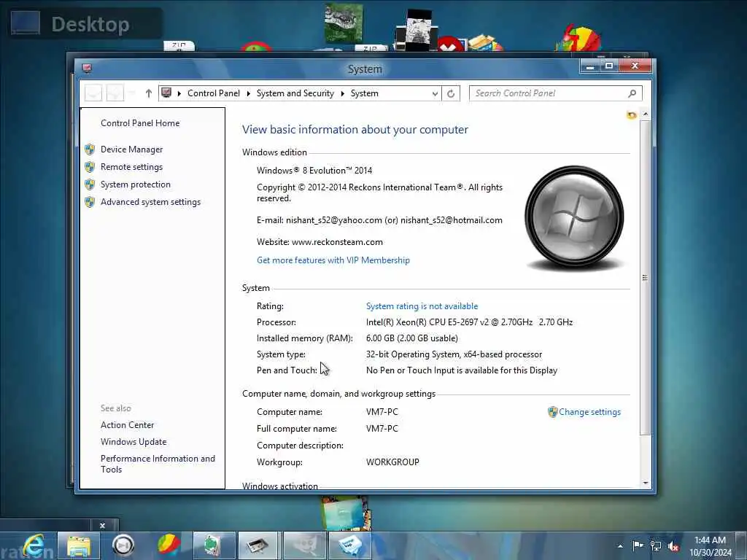747x560 pixels.
Task: Open Internet Explorer from the taskbar
Action: 34,545
